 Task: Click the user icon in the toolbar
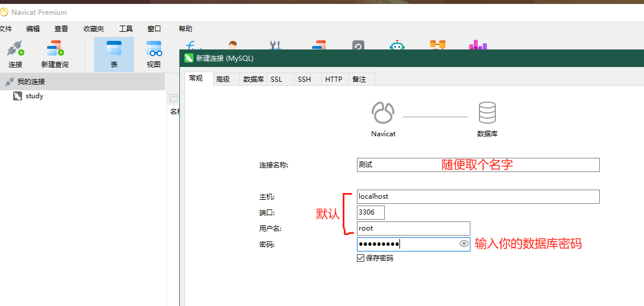pos(233,45)
